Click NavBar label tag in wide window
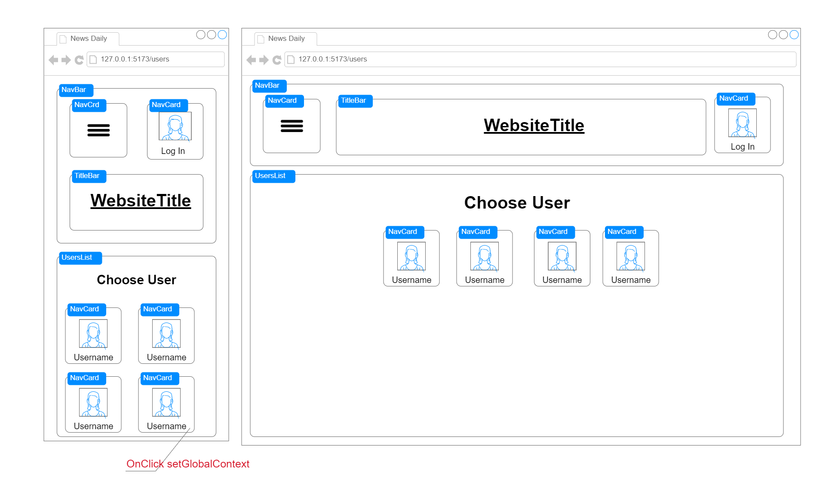This screenshot has width=838, height=504. click(x=270, y=86)
